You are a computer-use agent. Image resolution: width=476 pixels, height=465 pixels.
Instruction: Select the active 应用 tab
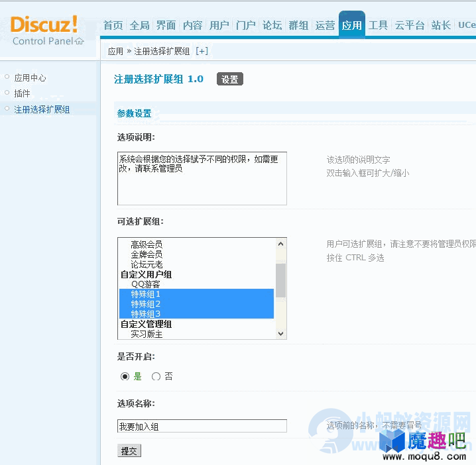tap(352, 25)
